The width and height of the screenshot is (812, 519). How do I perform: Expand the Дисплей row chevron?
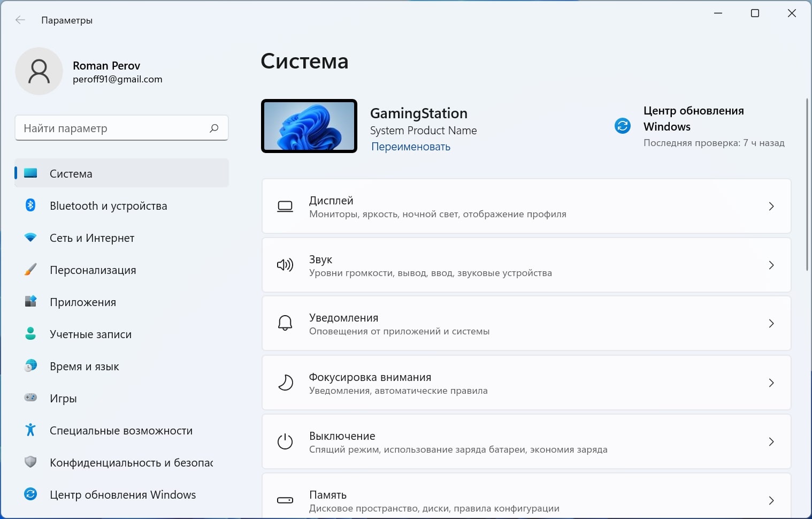(771, 207)
